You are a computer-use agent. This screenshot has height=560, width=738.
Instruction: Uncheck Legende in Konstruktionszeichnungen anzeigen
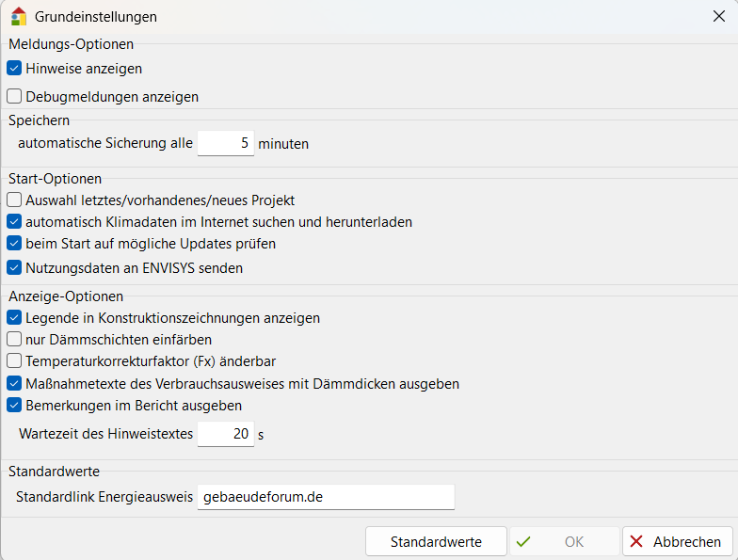tap(14, 318)
